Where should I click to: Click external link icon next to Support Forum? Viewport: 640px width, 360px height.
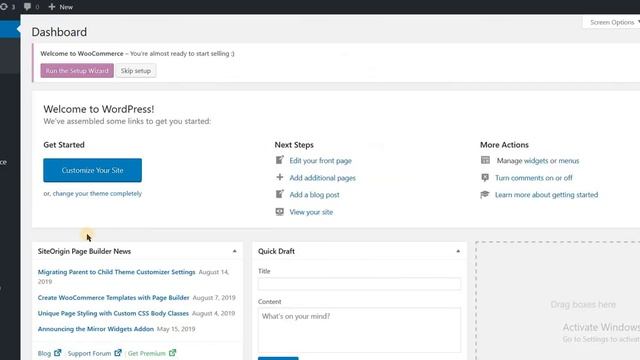(118, 353)
